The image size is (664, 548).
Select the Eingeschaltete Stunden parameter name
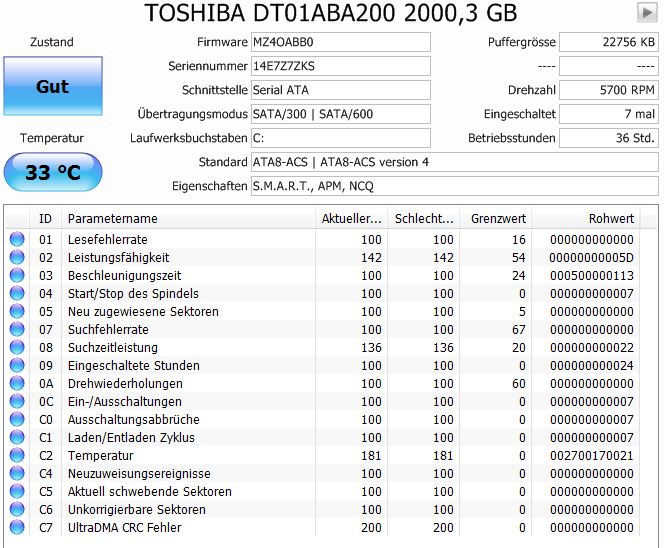click(133, 365)
